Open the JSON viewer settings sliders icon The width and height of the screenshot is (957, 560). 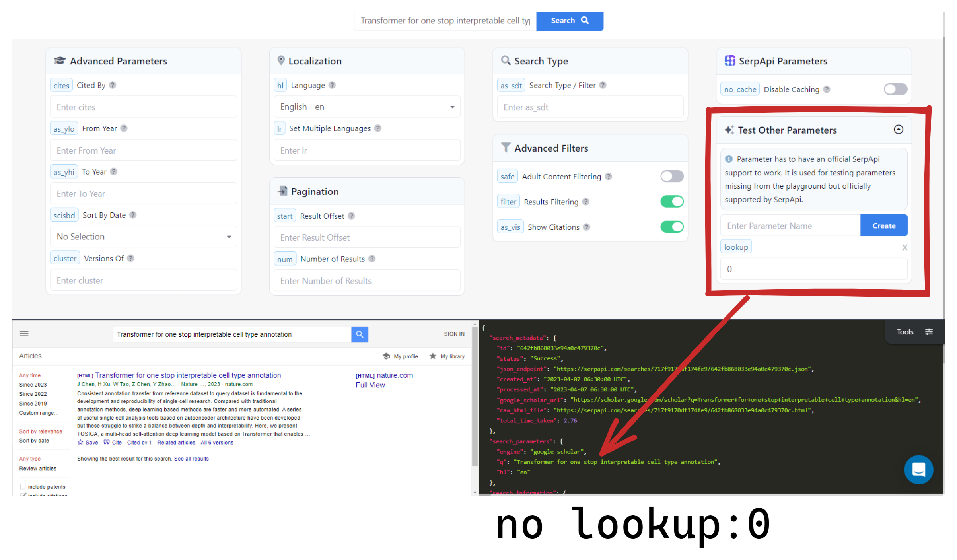tap(929, 331)
